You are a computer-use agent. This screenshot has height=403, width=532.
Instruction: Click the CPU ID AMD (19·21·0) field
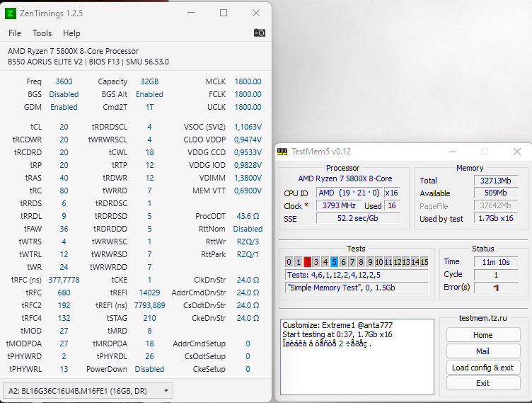point(349,193)
